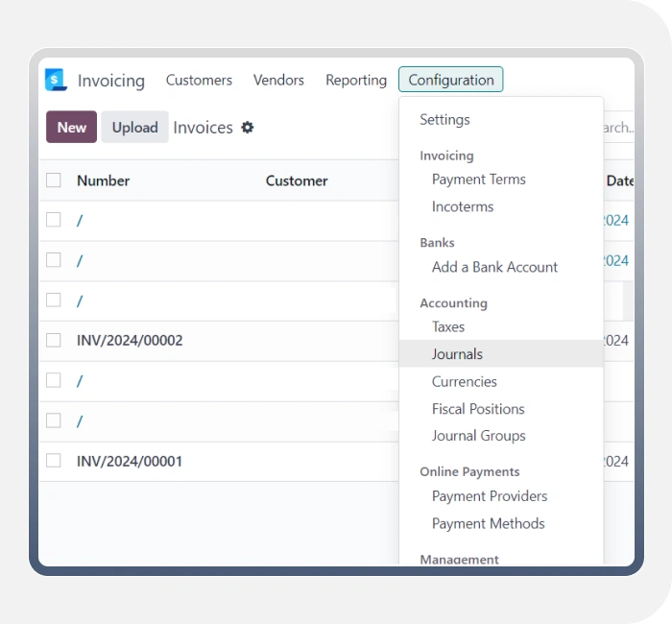The image size is (672, 624).
Task: Open the Configuration menu
Action: click(451, 80)
